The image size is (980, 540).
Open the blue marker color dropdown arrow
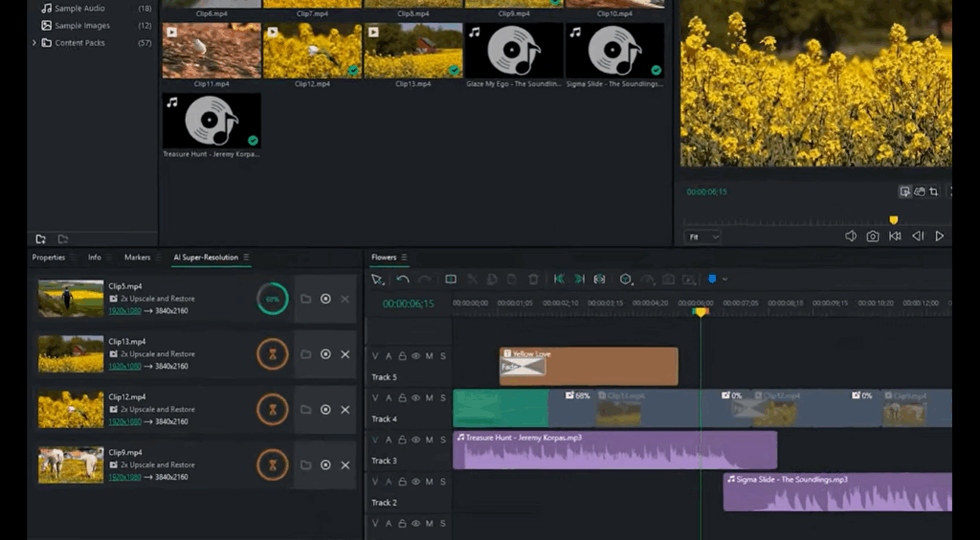(725, 280)
